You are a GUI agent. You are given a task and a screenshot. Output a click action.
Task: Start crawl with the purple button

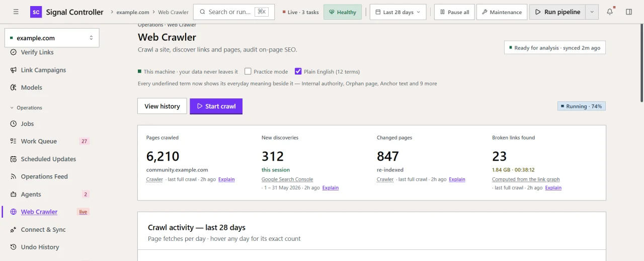click(216, 106)
